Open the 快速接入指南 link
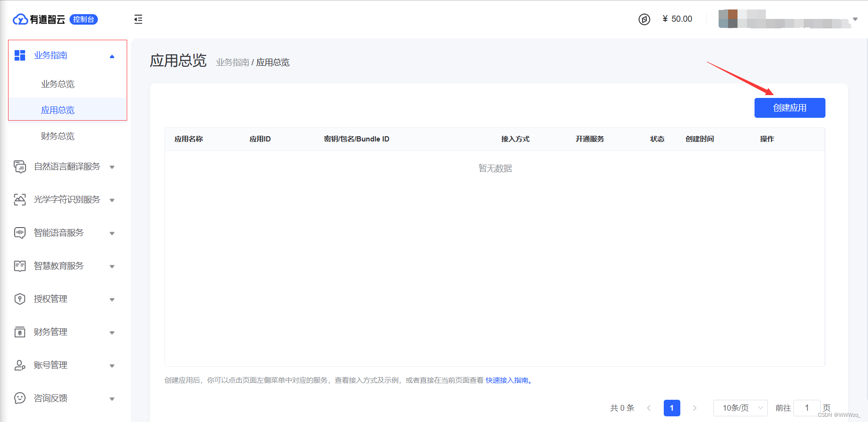The image size is (868, 422). 509,380
